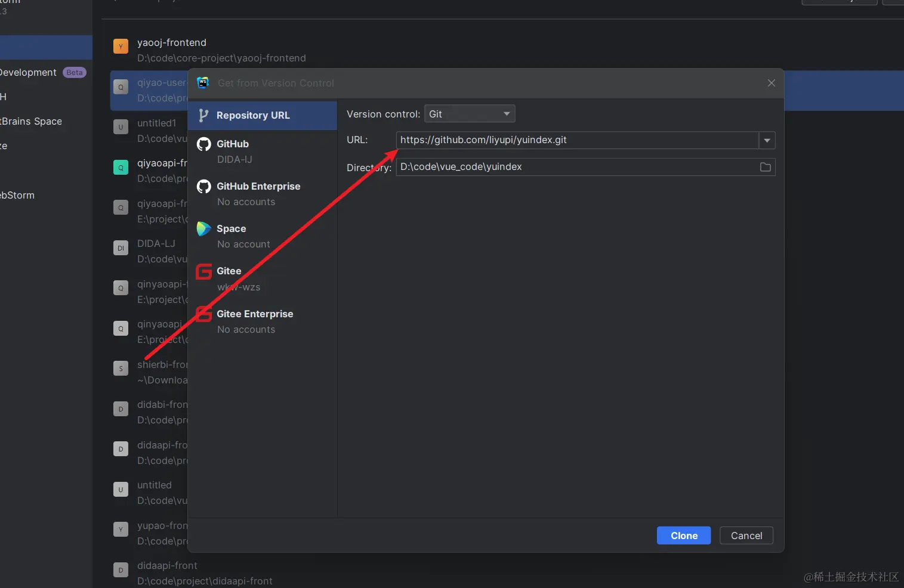The width and height of the screenshot is (904, 588).
Task: Click the green qiyaoapi-fr project icon
Action: click(121, 168)
